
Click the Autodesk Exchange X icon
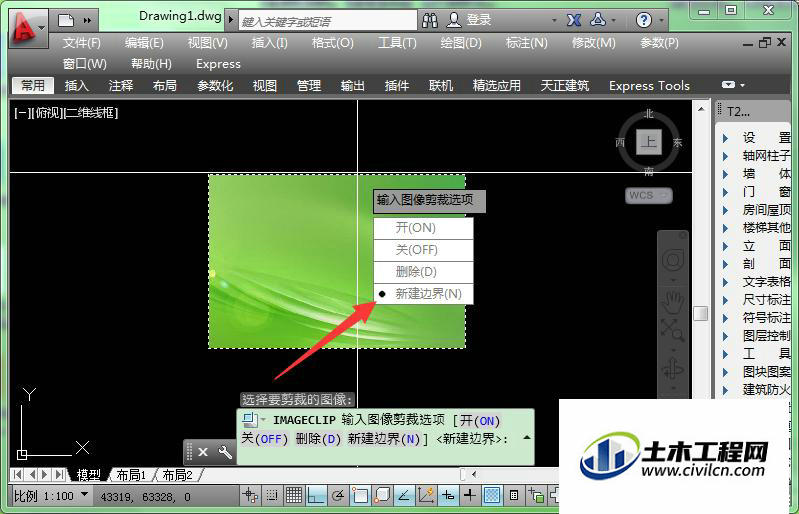point(574,20)
